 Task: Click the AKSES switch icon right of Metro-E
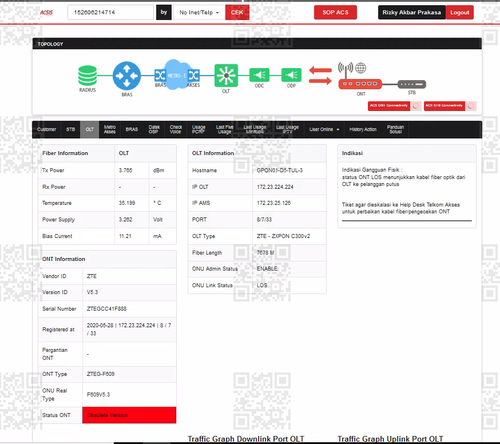[194, 75]
